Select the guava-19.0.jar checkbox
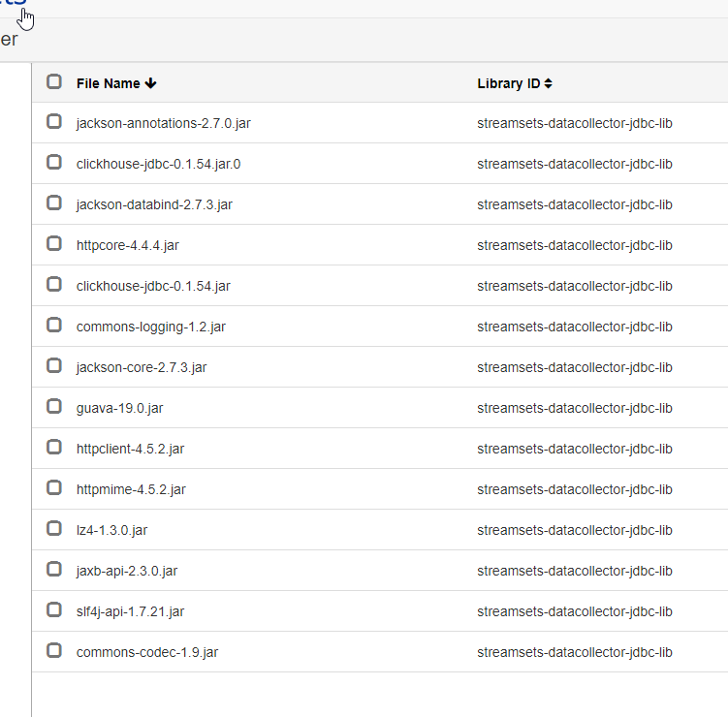728x717 pixels. click(54, 407)
